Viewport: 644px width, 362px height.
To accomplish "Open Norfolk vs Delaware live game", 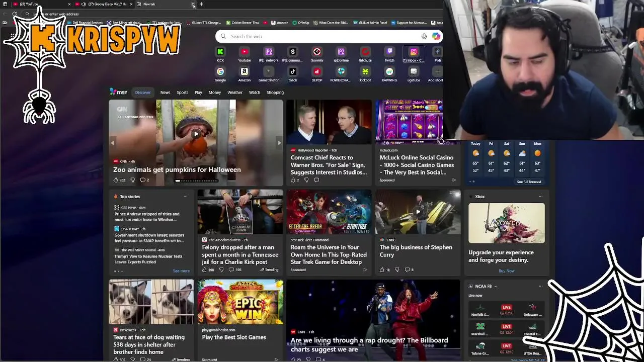I will (x=506, y=310).
